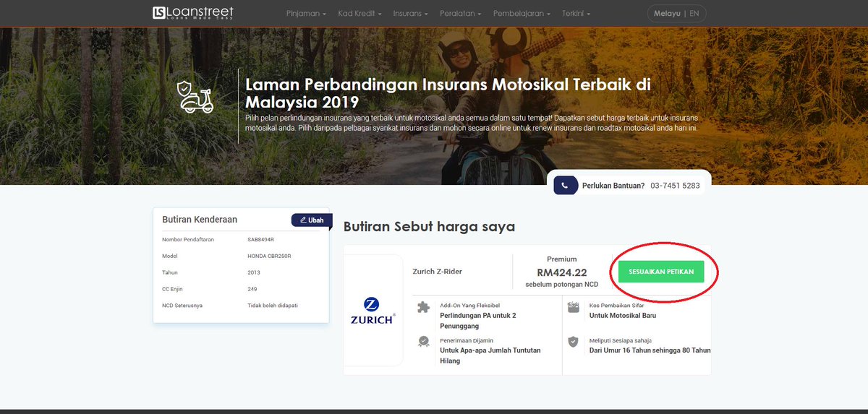Screen dimensions: 868x414
Task: Click 'Untuk Motosikal Baru' text
Action: [x=623, y=316]
